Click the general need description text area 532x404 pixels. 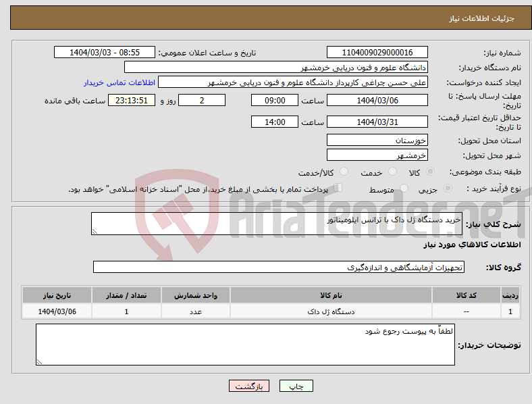(x=277, y=224)
